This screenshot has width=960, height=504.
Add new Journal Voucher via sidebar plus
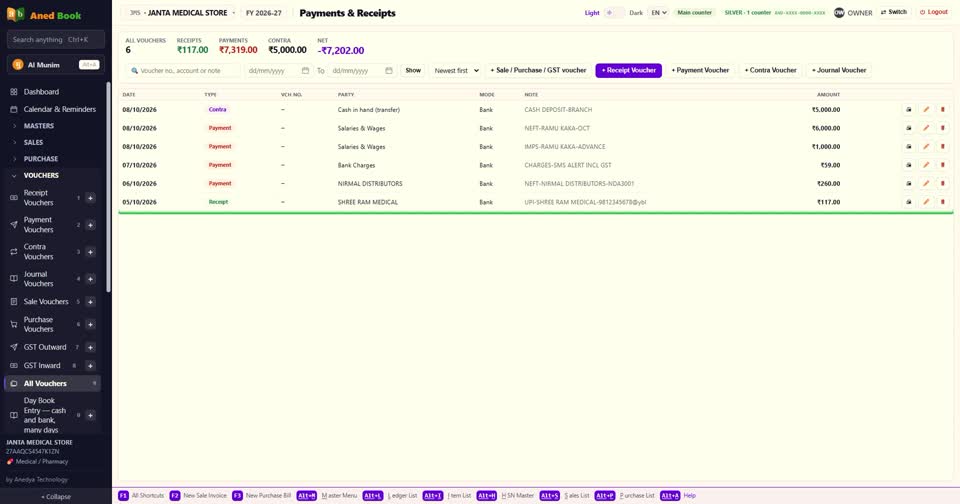point(90,279)
